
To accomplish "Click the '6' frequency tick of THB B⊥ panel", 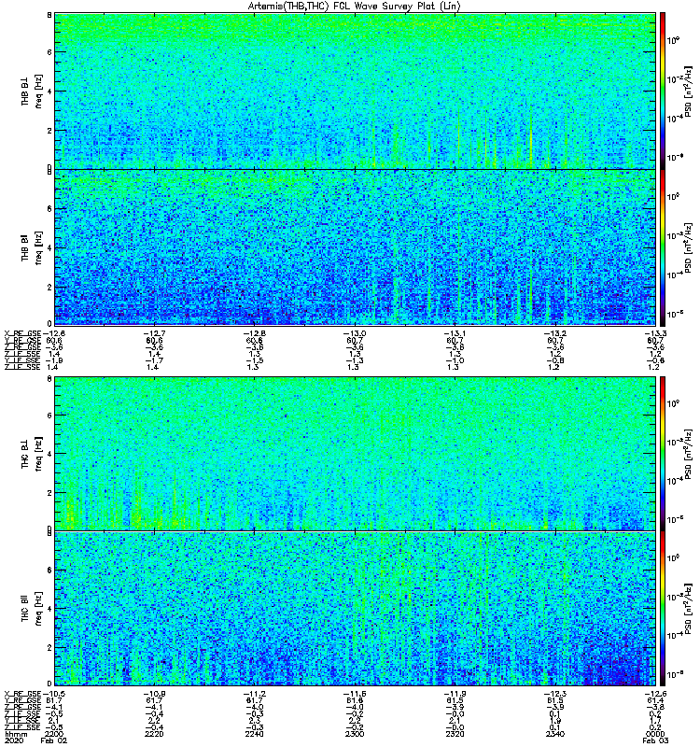I will coord(49,52).
